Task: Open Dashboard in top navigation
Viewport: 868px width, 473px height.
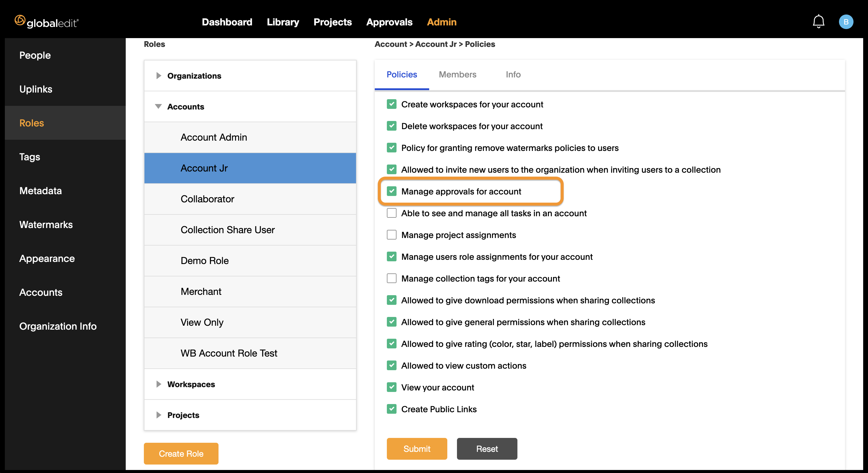Action: tap(227, 22)
